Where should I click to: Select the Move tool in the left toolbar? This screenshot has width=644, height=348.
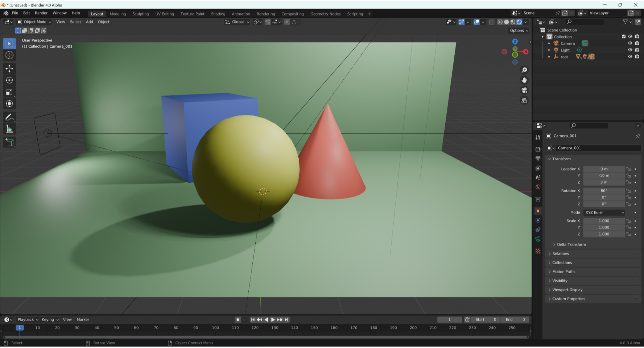pos(9,68)
